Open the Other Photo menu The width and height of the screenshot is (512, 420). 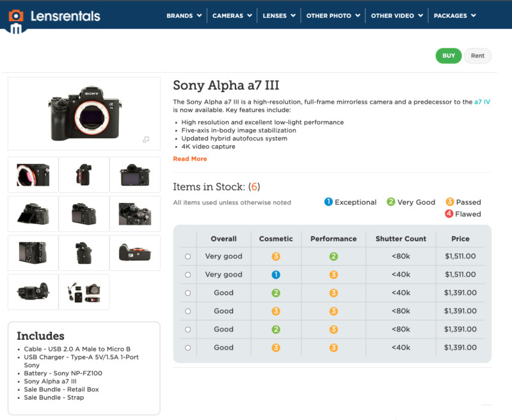tap(333, 15)
